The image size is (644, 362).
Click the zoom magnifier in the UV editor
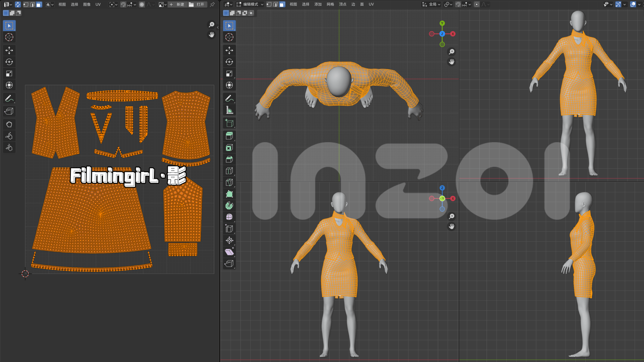(x=212, y=24)
